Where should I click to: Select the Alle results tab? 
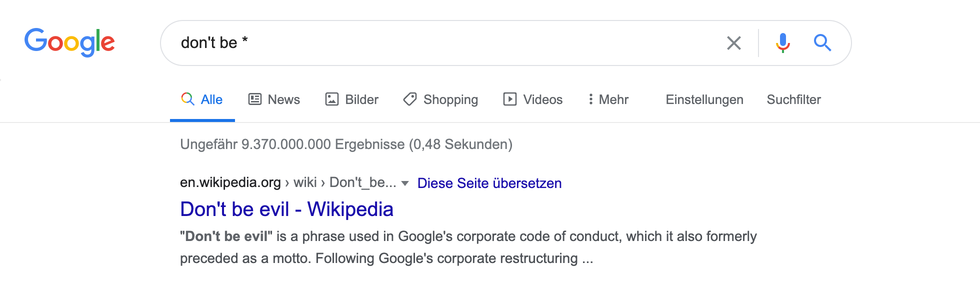[x=202, y=99]
